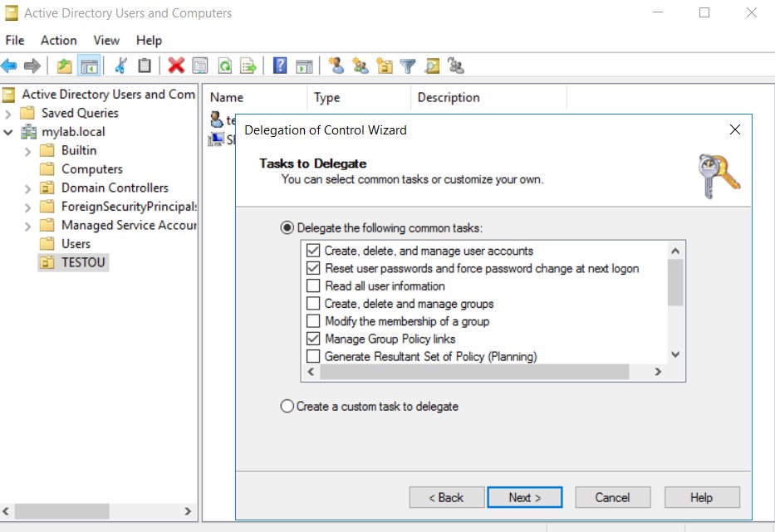Viewport: 775px width, 532px height.
Task: Toggle the action pane toolbar icon
Action: (x=304, y=66)
